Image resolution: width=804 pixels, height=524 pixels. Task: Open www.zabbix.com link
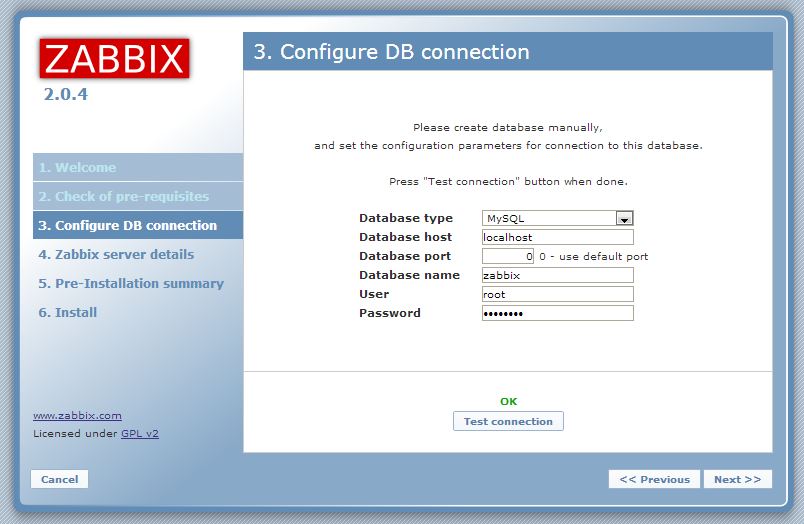tap(77, 416)
